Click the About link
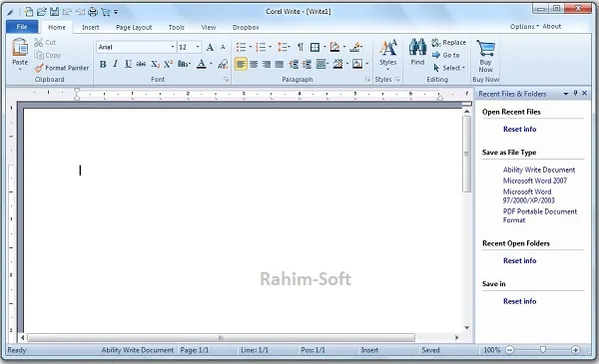This screenshot has width=599, height=364. tap(552, 26)
